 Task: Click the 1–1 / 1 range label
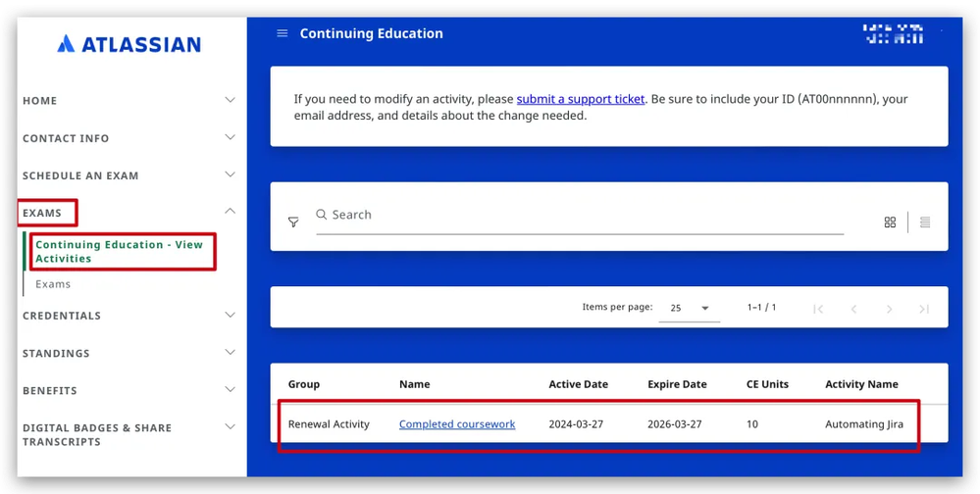761,307
